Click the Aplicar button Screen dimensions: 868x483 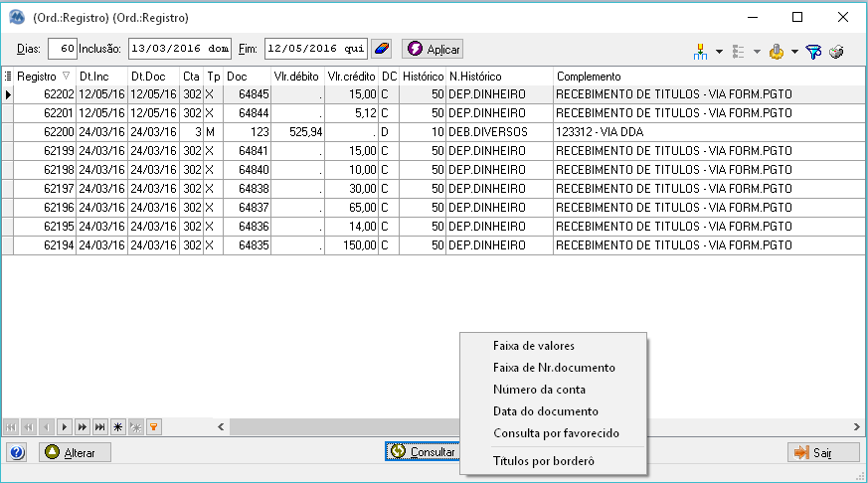pyautogui.click(x=433, y=50)
